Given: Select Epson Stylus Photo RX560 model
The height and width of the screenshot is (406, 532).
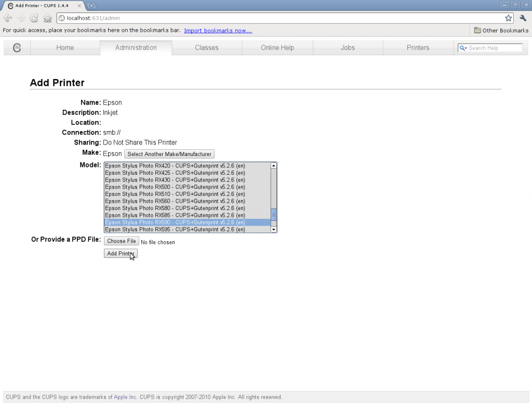Looking at the screenshot, I should (x=188, y=201).
